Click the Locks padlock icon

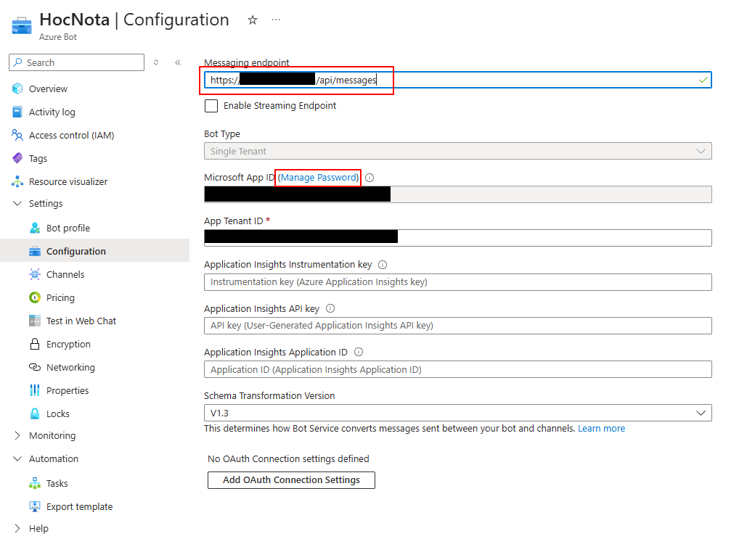pos(35,413)
